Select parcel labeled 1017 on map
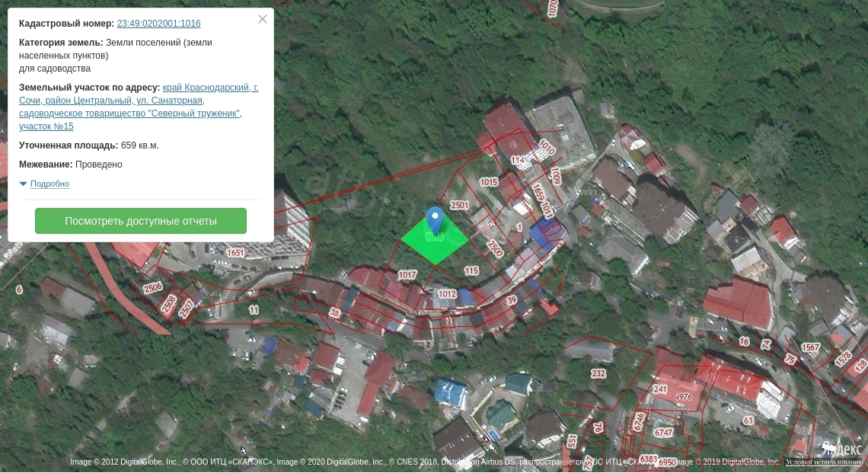Image resolution: width=868 pixels, height=473 pixels. (407, 275)
